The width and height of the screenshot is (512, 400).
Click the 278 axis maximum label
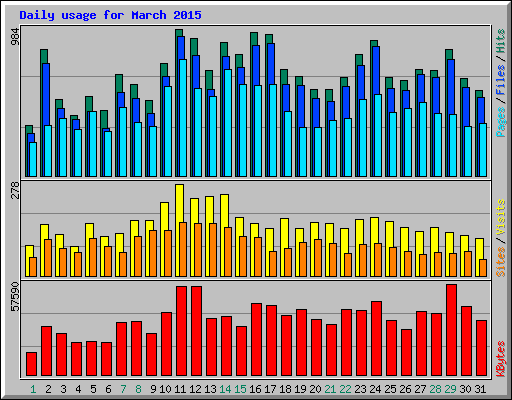(x=15, y=190)
